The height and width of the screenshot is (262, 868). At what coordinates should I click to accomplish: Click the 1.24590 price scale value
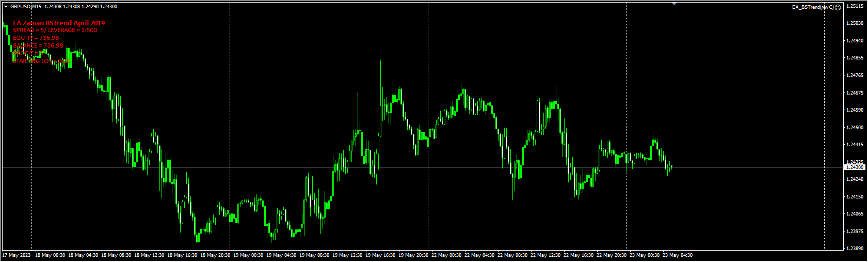tap(856, 110)
